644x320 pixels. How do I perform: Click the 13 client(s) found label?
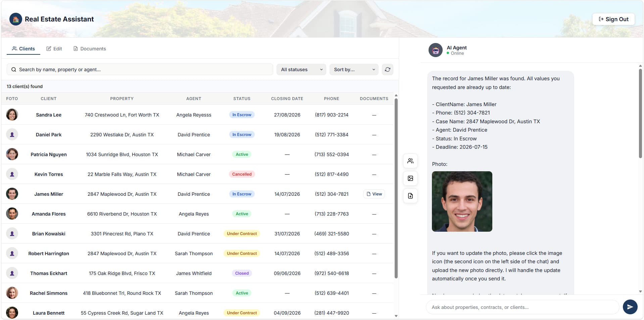24,86
